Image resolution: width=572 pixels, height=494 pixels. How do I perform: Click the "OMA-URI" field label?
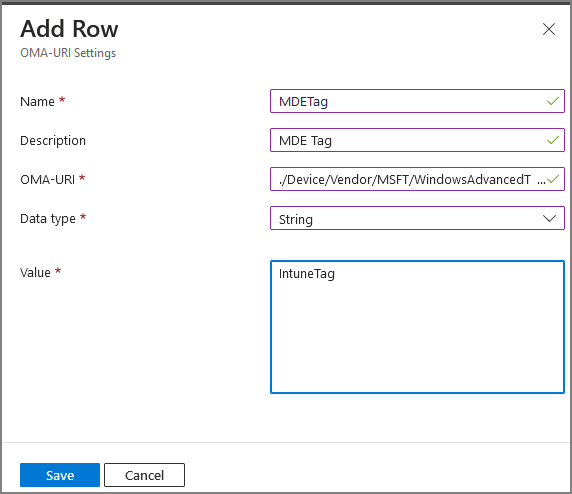[47, 180]
